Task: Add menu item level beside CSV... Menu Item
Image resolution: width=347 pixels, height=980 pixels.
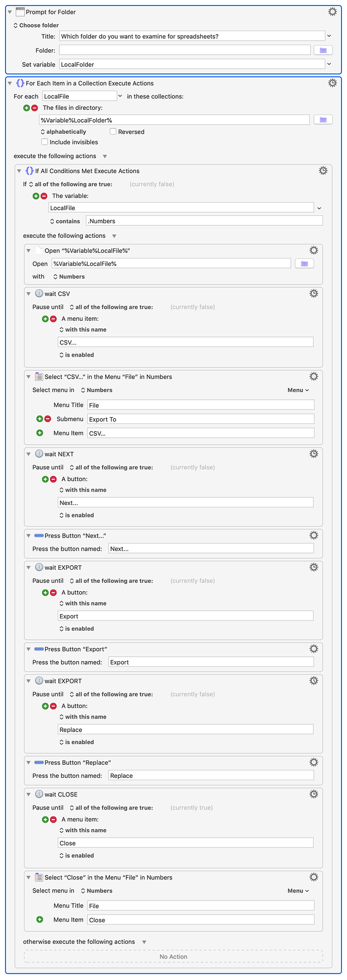Action: coord(40,433)
